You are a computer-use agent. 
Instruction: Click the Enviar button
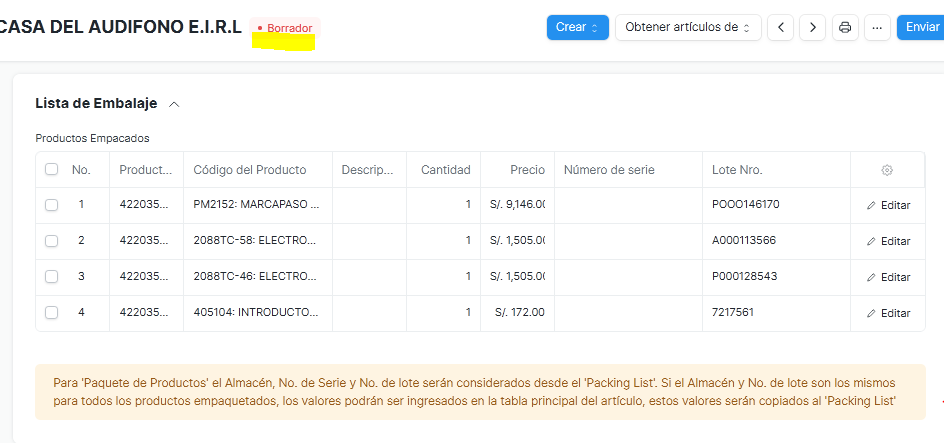click(x=921, y=27)
